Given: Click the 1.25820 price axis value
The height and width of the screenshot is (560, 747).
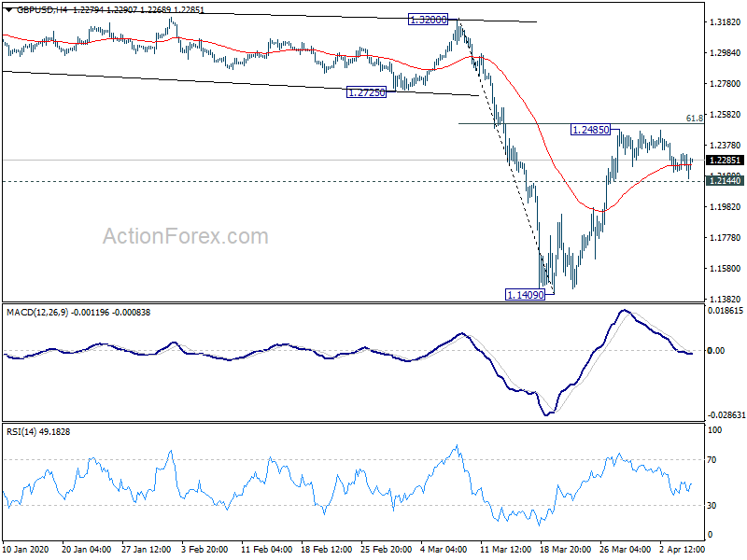Looking at the screenshot, I should point(726,115).
